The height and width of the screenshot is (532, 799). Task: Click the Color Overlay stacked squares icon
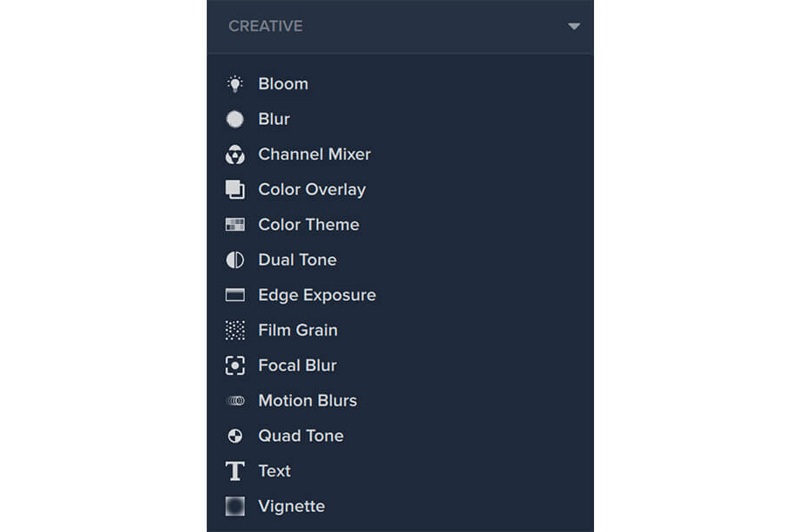pos(234,189)
